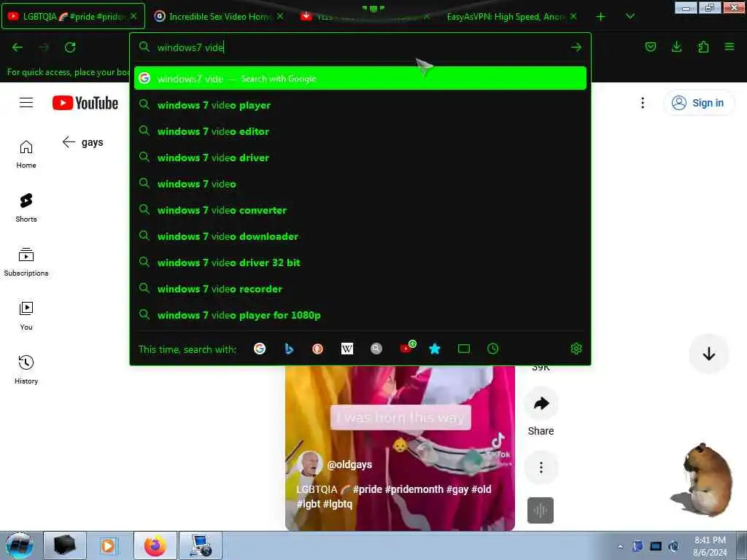Choose suggestion 'windows 7 video recorder'
The height and width of the screenshot is (560, 747).
point(360,289)
